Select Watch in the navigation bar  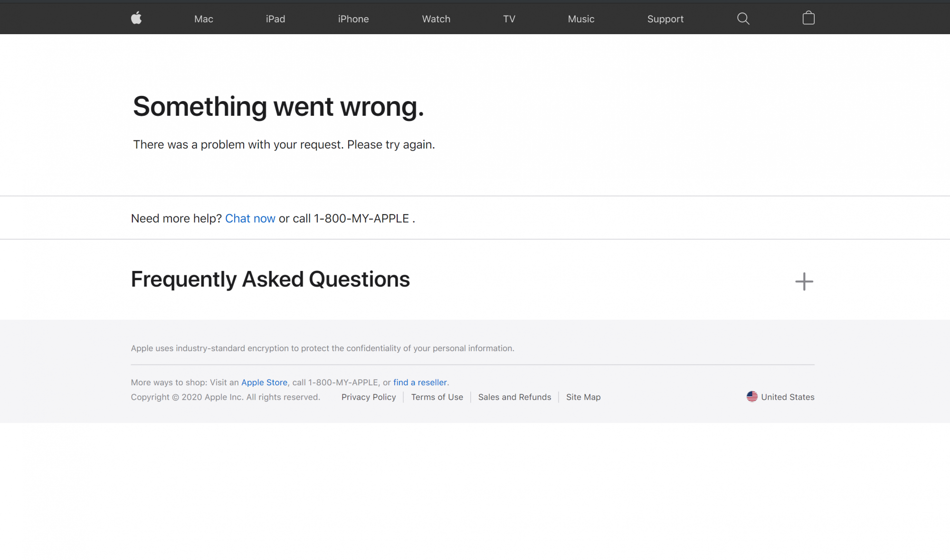click(x=436, y=19)
